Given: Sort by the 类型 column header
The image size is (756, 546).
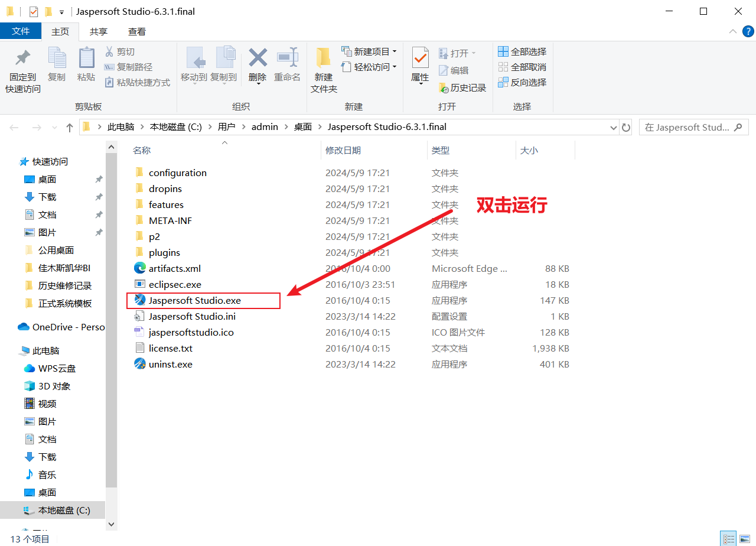Looking at the screenshot, I should pyautogui.click(x=441, y=151).
